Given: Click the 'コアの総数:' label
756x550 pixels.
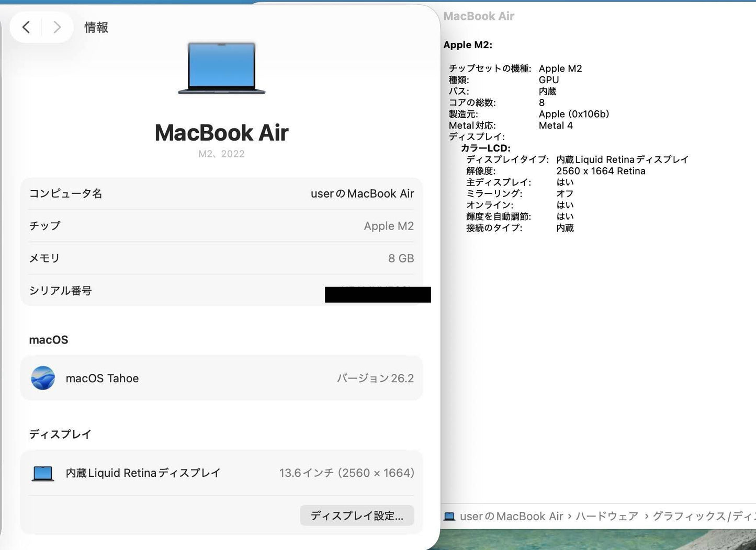Looking at the screenshot, I should coord(472,103).
